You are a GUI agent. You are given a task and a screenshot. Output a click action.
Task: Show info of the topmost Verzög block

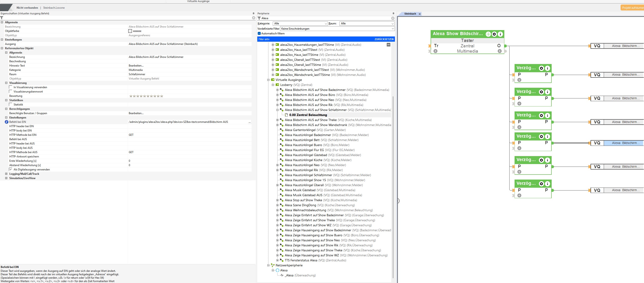click(547, 68)
